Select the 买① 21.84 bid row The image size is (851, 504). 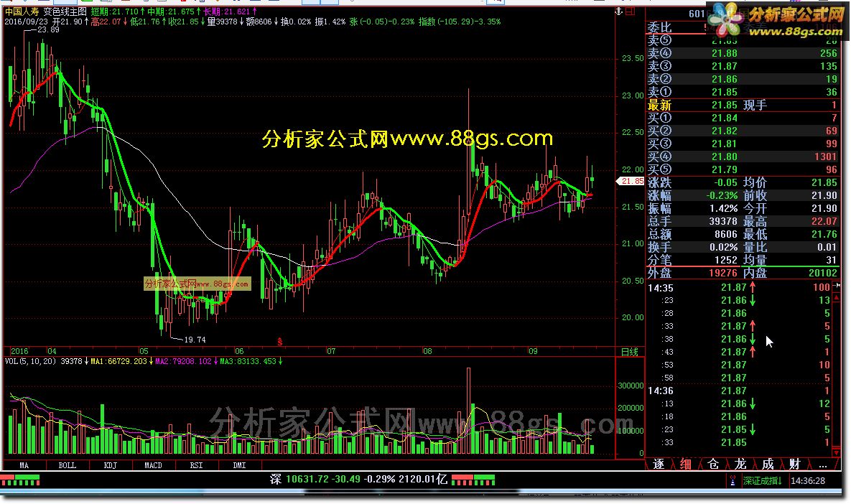(x=743, y=118)
